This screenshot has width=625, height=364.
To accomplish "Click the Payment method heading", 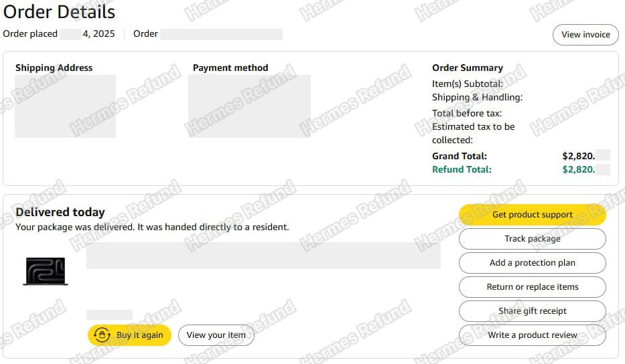I will pyautogui.click(x=230, y=68).
